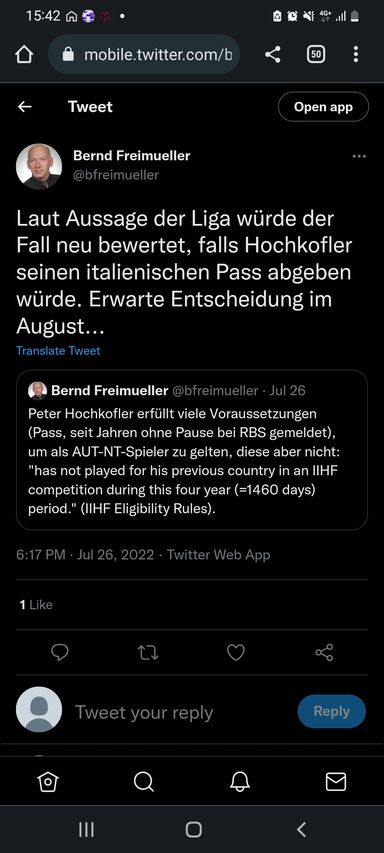This screenshot has height=853, width=384.
Task: Open the quoted tweet about Peter Hochkofler
Action: [x=191, y=449]
